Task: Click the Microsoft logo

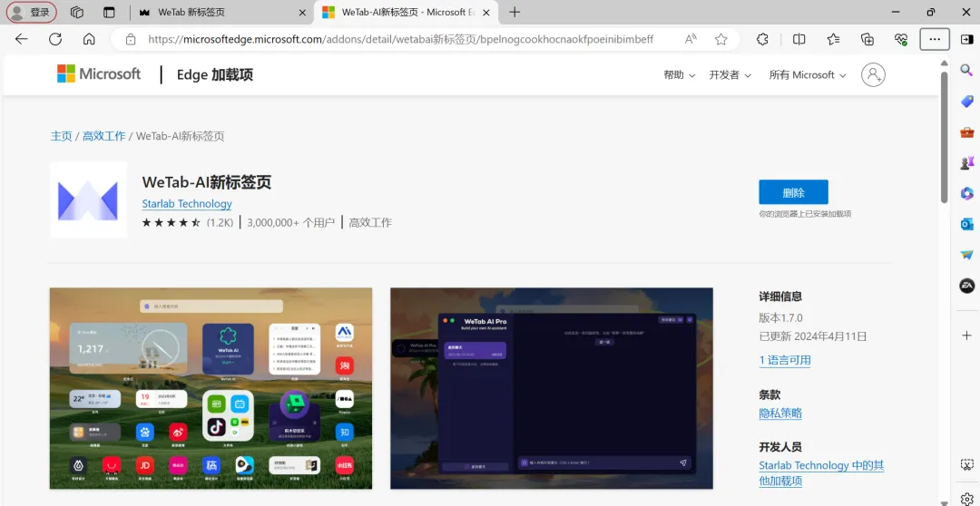Action: coord(99,73)
